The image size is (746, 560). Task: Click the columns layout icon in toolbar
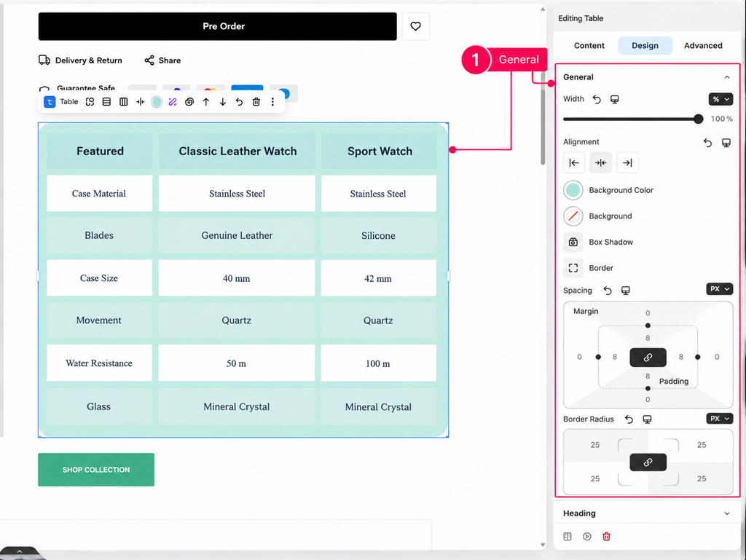[x=124, y=102]
